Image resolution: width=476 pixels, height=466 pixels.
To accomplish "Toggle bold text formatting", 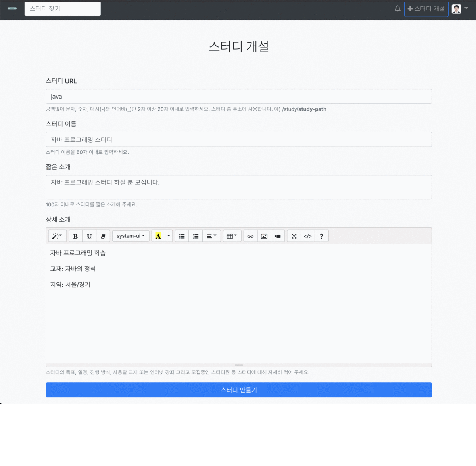I will (x=75, y=236).
